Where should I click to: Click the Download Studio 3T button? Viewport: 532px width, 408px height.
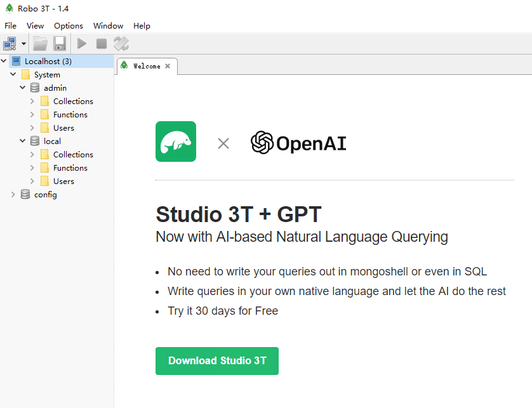coord(217,361)
